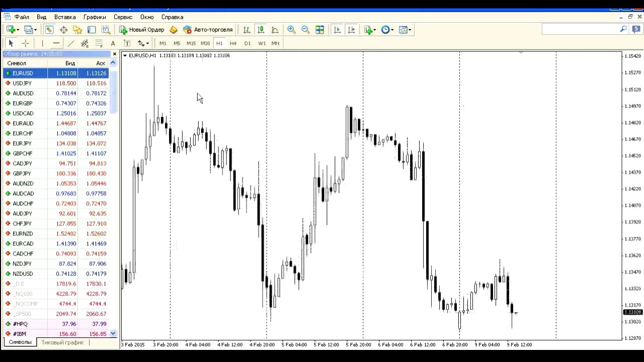The image size is (644, 362).
Task: Open the new chart button
Action: [11, 30]
